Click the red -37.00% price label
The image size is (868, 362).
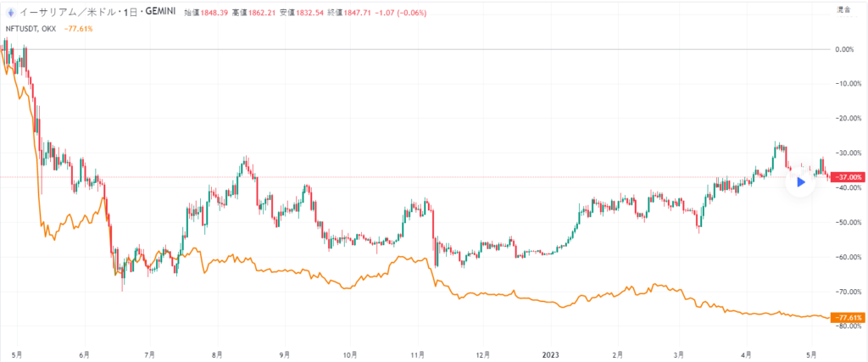tap(849, 177)
